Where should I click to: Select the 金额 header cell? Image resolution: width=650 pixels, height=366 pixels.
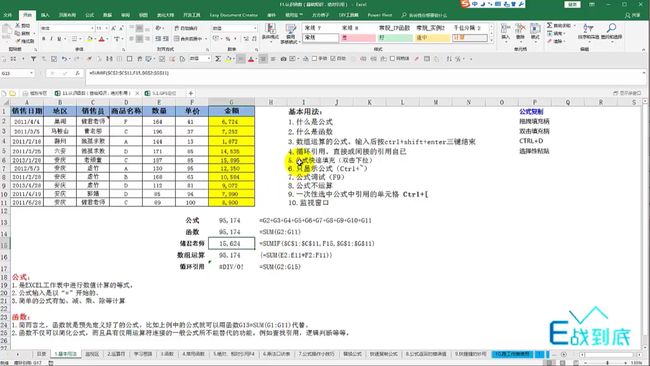231,111
